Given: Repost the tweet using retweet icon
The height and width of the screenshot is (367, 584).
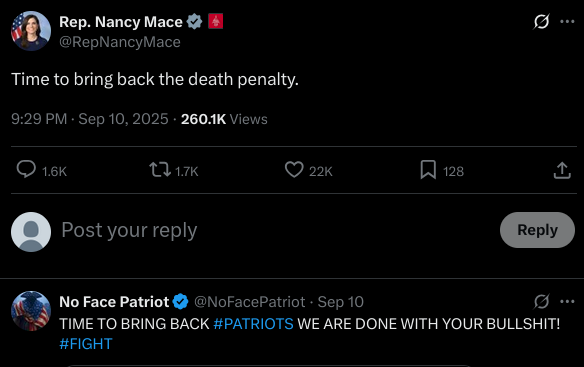Looking at the screenshot, I should 160,170.
